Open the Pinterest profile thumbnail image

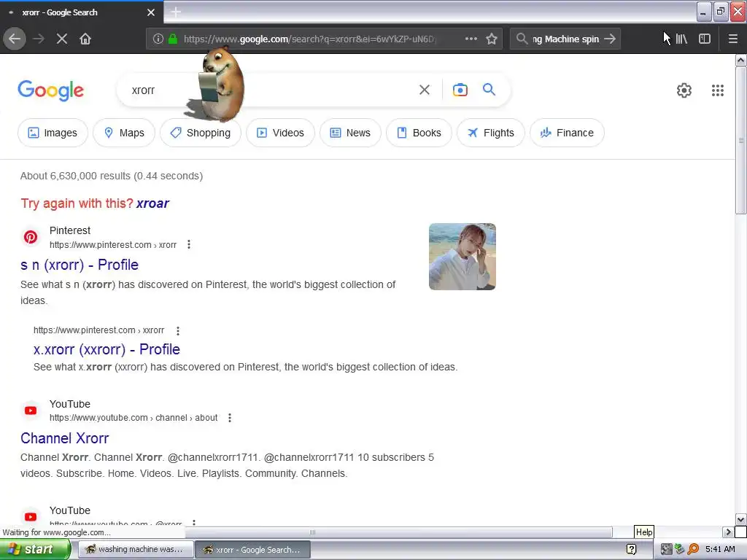[x=462, y=257]
